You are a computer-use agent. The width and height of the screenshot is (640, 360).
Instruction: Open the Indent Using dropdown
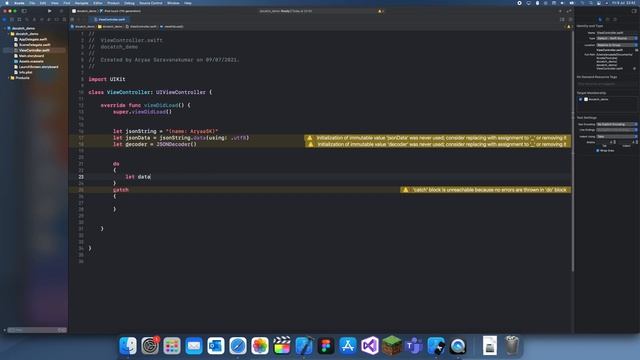(617, 136)
